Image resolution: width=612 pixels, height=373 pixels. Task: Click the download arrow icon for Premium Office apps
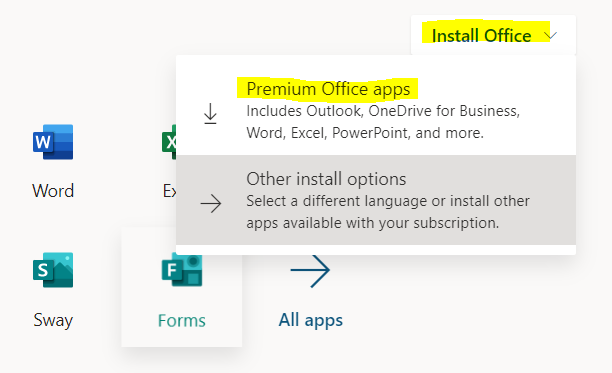[210, 114]
